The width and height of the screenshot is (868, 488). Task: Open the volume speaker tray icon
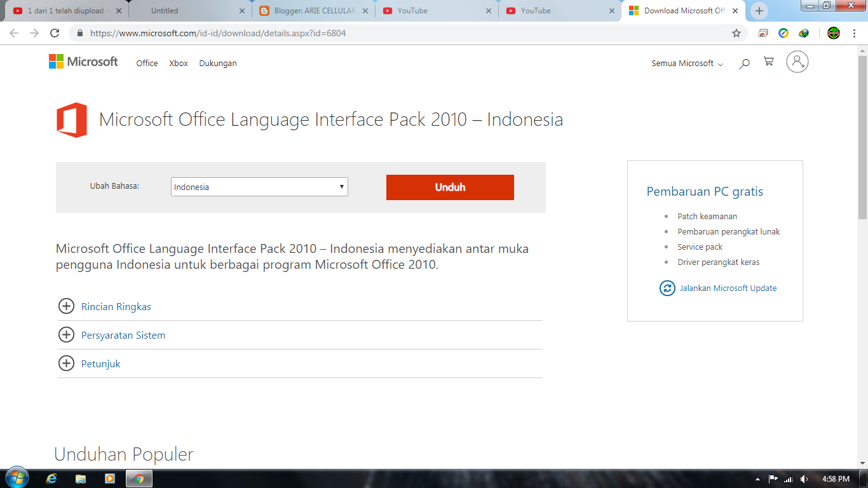click(x=804, y=478)
